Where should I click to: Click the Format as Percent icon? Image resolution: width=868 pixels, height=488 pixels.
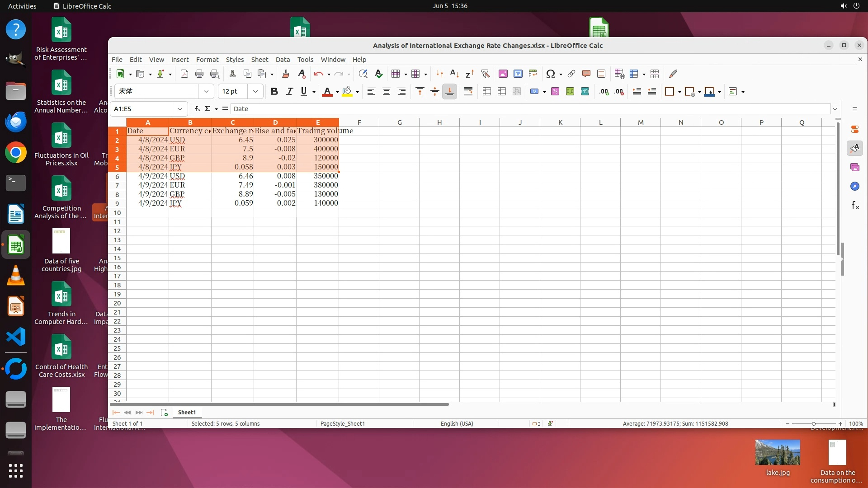(x=555, y=91)
